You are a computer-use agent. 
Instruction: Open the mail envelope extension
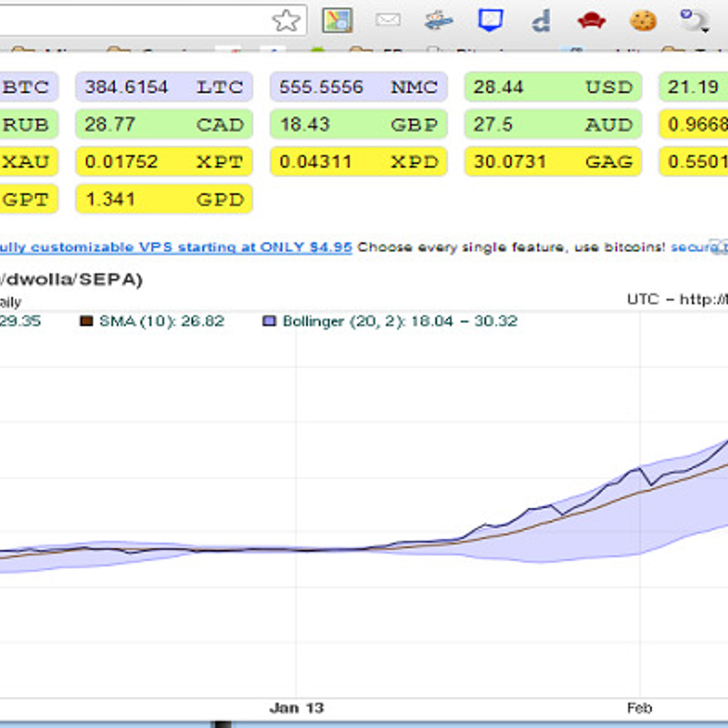click(x=388, y=20)
